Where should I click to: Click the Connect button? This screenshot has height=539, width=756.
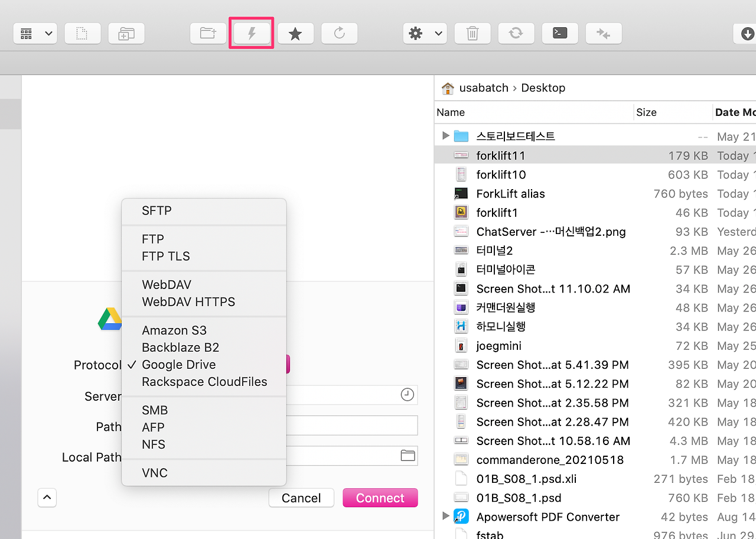pos(380,498)
